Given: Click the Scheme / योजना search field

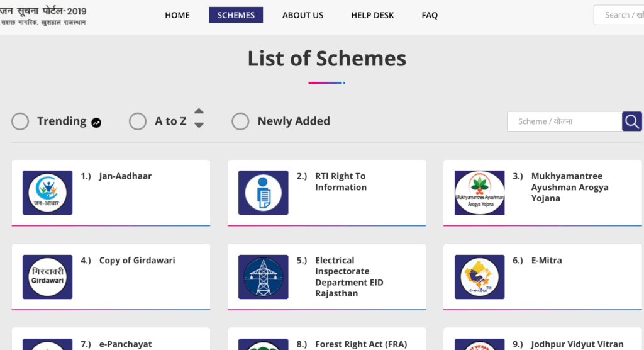Looking at the screenshot, I should coord(565,121).
